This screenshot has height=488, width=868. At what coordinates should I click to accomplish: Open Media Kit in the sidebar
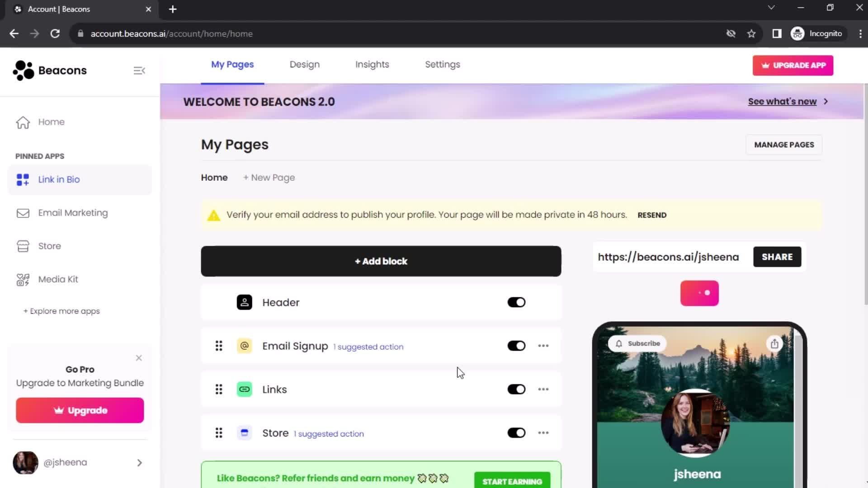pyautogui.click(x=57, y=279)
